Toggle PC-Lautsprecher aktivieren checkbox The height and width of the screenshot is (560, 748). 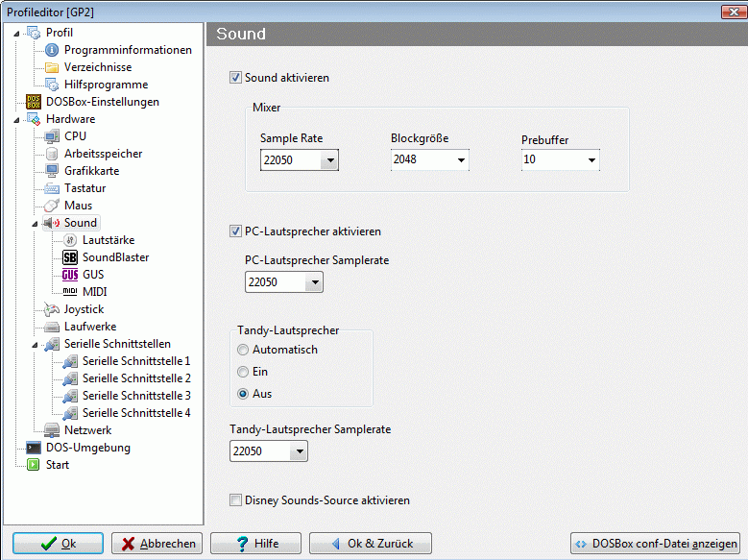[235, 231]
